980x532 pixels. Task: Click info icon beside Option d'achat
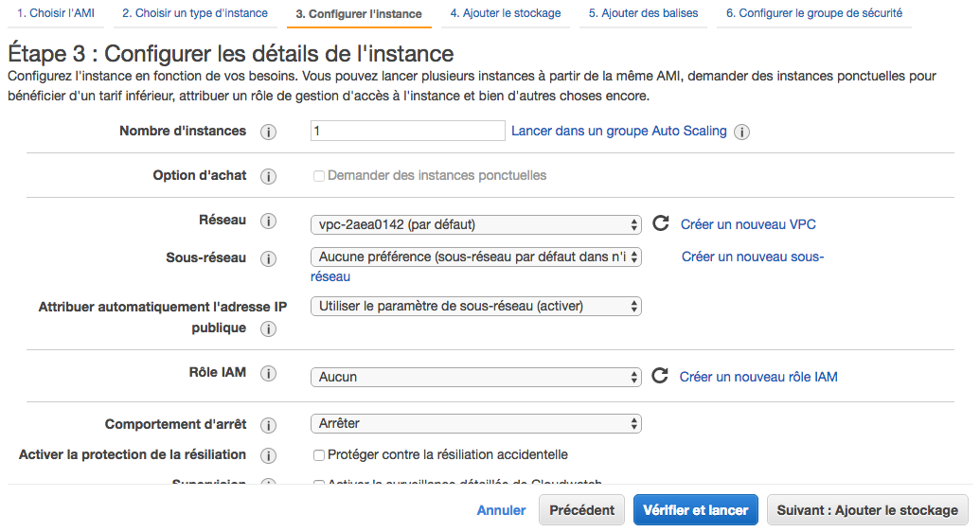pos(268,176)
